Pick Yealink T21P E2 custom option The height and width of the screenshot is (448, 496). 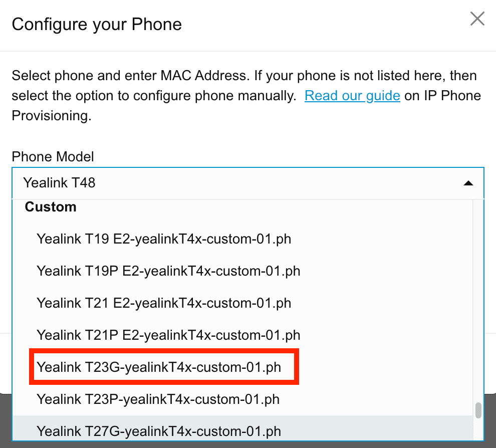168,335
